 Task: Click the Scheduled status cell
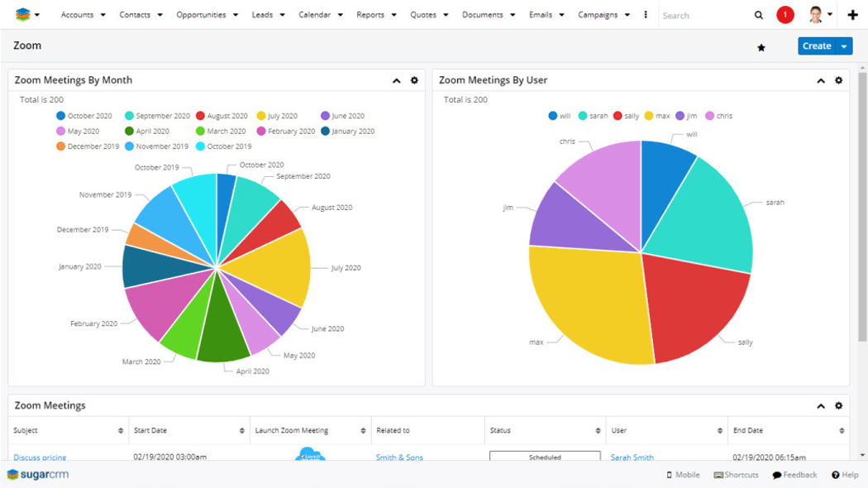pos(545,456)
